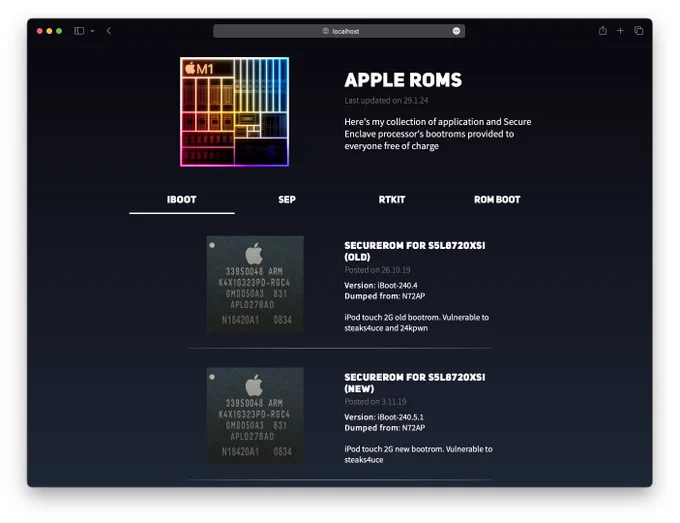This screenshot has width=680, height=523.
Task: Click 'Dumped from: N72AP' under NEW entry
Action: click(385, 428)
